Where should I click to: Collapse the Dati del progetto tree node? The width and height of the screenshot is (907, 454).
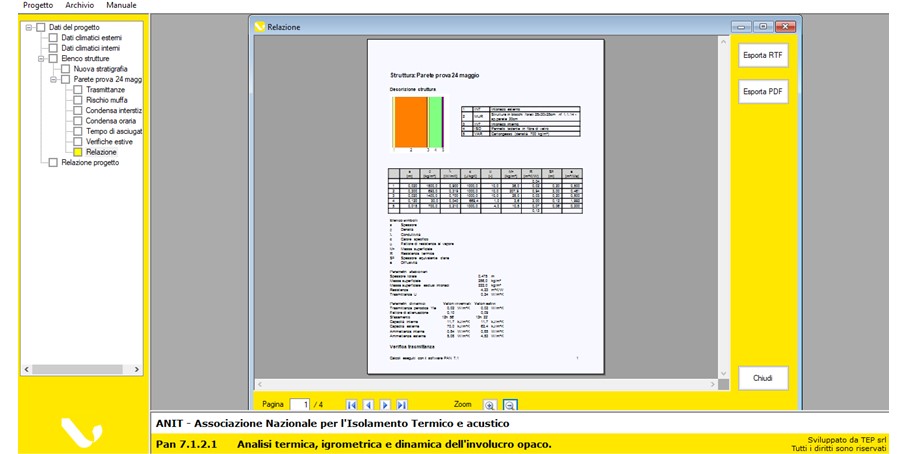29,27
